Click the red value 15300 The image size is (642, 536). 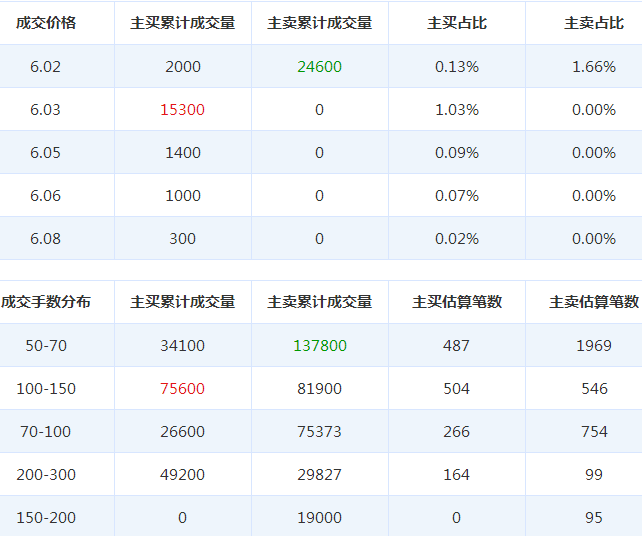pyautogui.click(x=182, y=110)
